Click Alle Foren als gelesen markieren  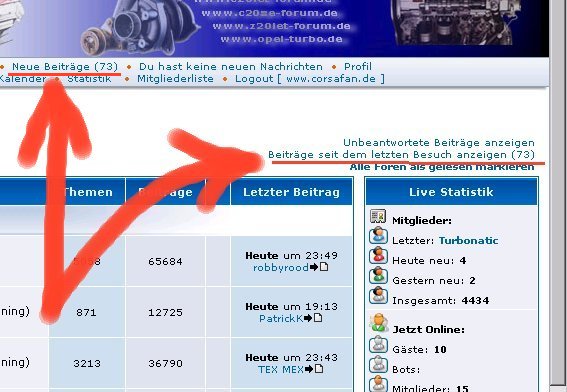(x=442, y=167)
